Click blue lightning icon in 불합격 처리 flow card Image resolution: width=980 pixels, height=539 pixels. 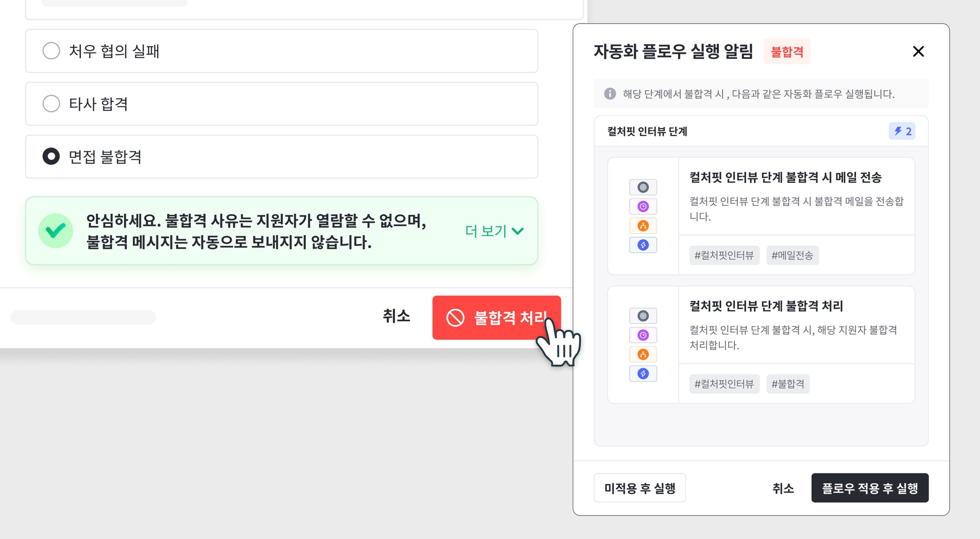click(x=643, y=374)
